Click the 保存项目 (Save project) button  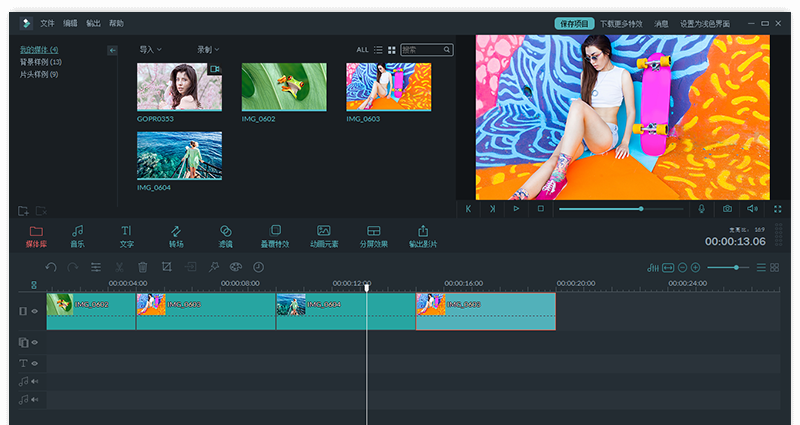[x=574, y=23]
